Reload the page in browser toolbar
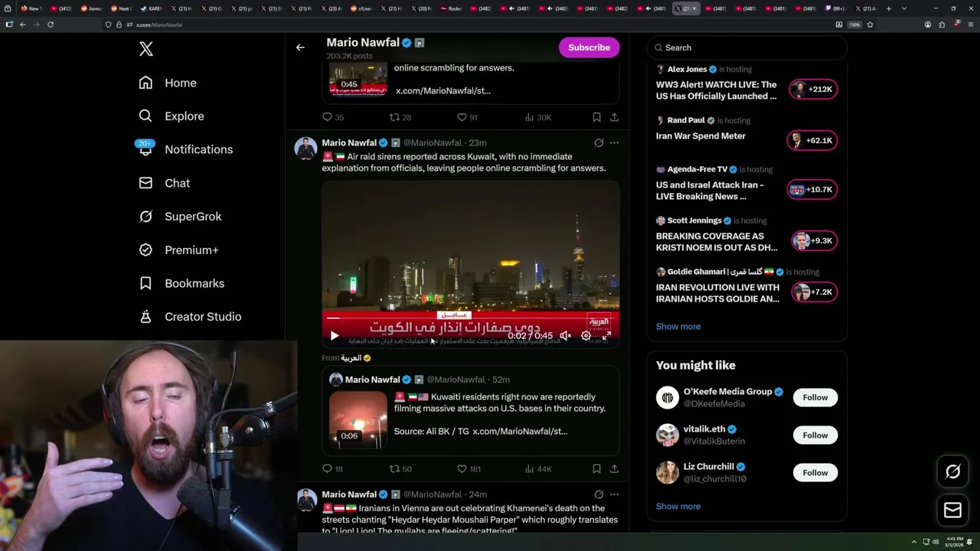 tap(51, 24)
